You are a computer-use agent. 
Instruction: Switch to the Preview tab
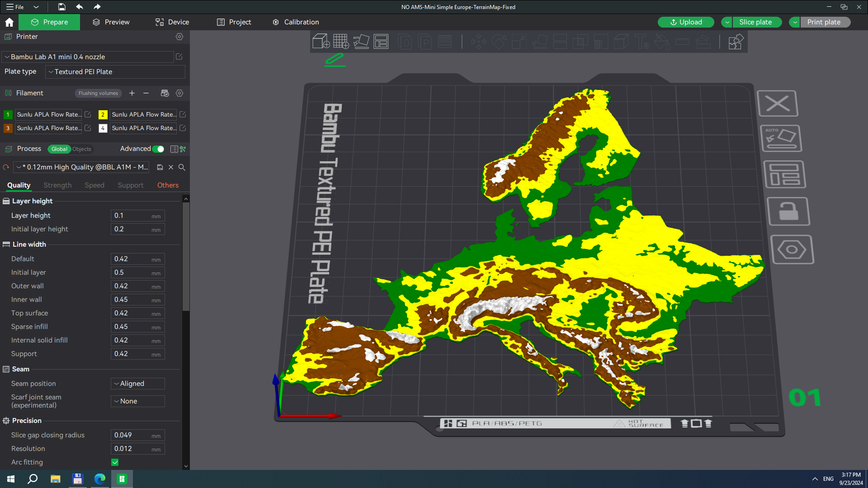(111, 22)
